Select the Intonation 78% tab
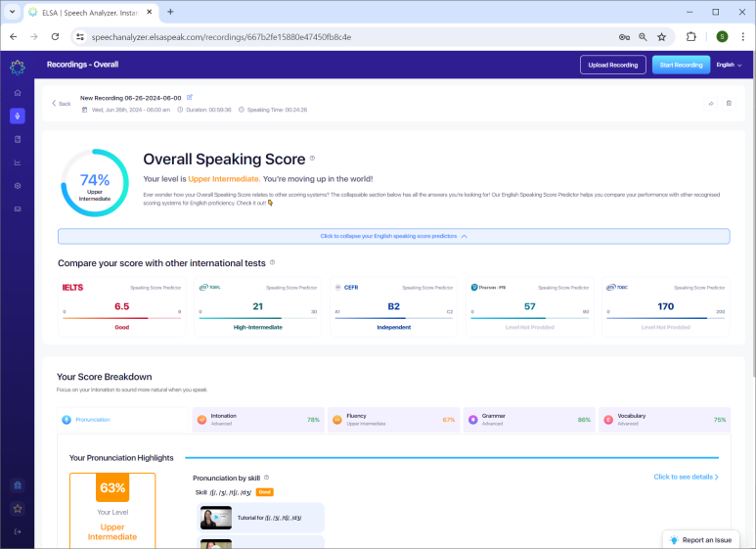The image size is (756, 549). point(258,420)
